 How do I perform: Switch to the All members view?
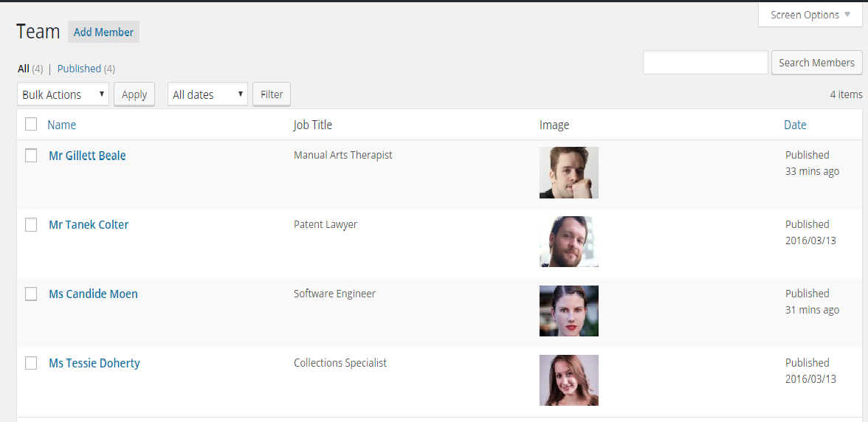[x=24, y=69]
